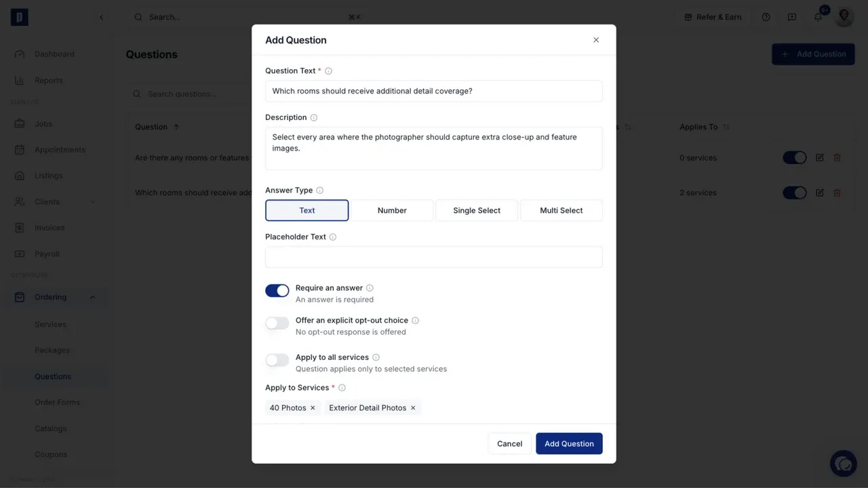Viewport: 868px width, 488px height.
Task: Open the chat support bubble
Action: tap(844, 464)
